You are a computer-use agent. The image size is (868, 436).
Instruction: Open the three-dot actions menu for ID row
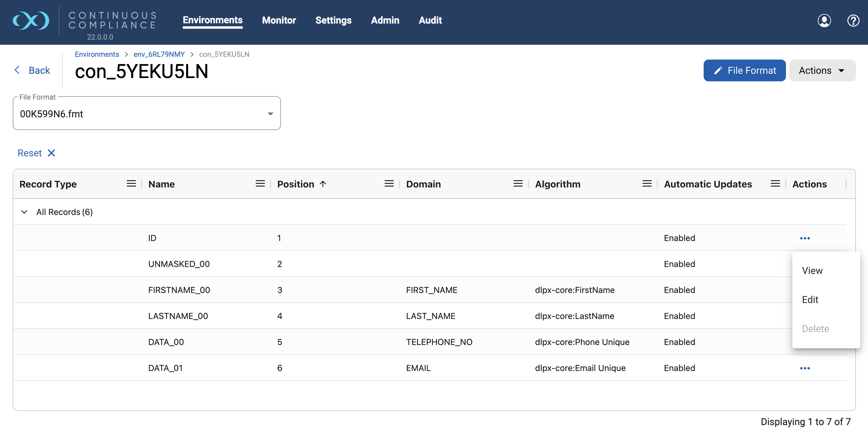(805, 238)
